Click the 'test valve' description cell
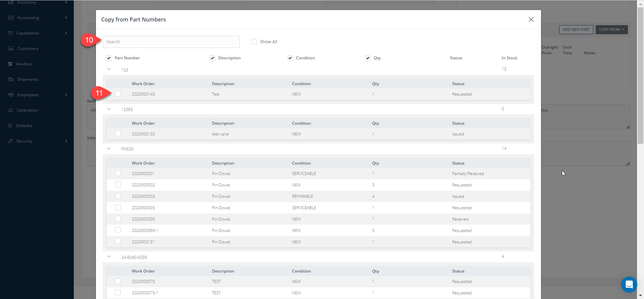644x299 pixels. coord(220,134)
